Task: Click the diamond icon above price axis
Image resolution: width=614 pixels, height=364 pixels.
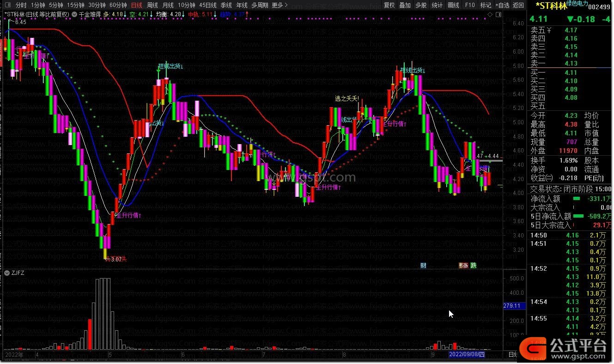Action: tap(491, 14)
